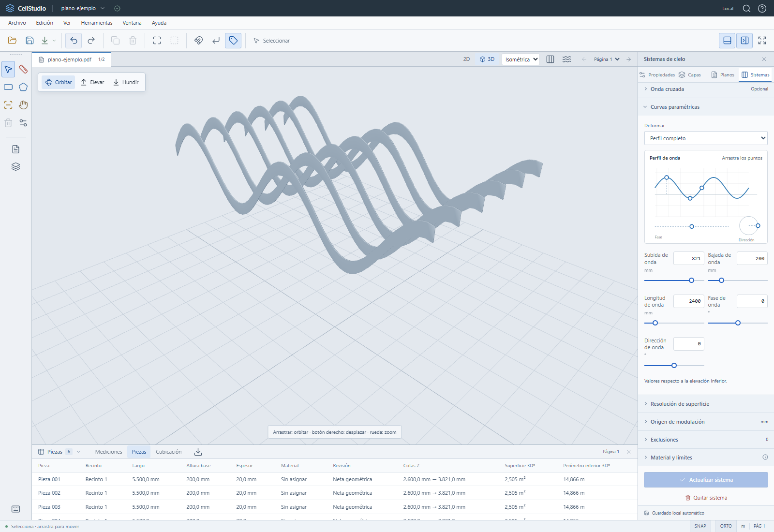Open the layers icon in left sidebar
Screen dimensions: 774x532
coord(15,167)
